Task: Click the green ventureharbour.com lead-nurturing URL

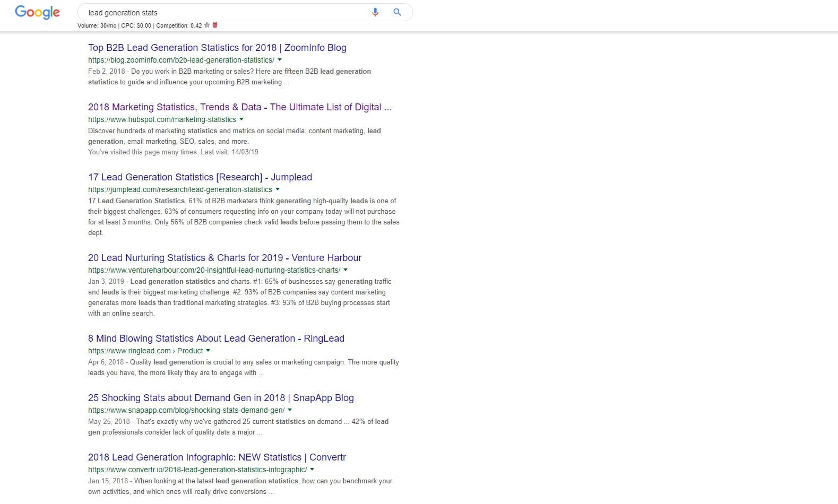Action: coord(214,270)
